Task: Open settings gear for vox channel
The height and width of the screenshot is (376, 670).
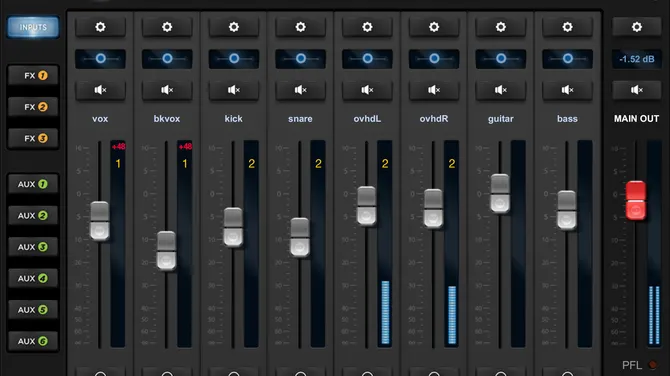Action: [x=100, y=27]
